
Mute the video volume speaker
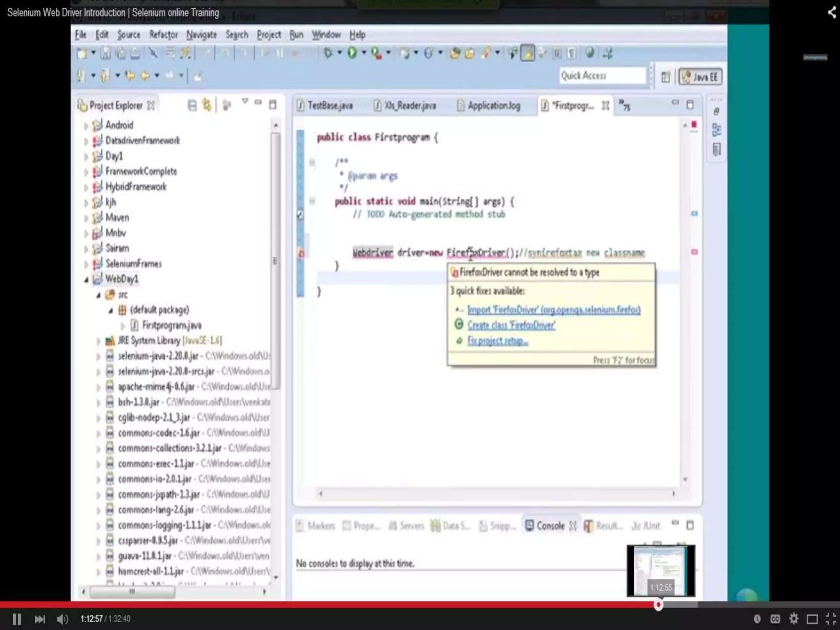pyautogui.click(x=62, y=619)
